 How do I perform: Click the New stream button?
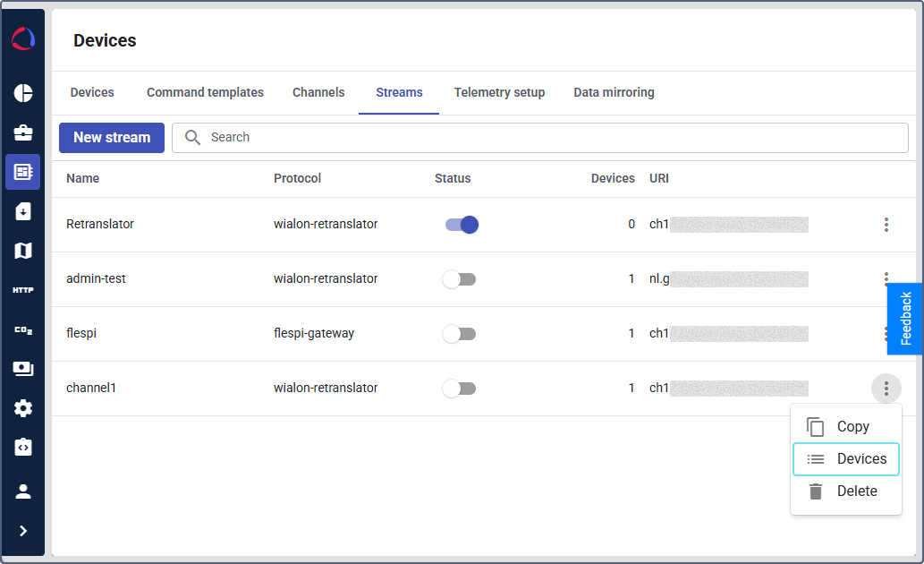pos(112,138)
